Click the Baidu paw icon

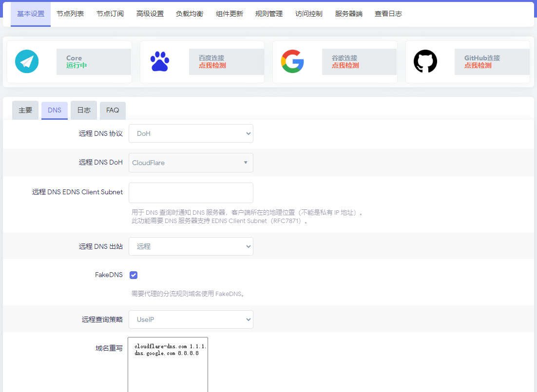[160, 61]
